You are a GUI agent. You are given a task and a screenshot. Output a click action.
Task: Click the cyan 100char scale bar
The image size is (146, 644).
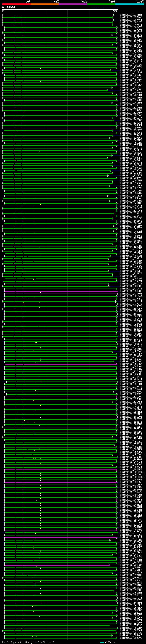point(102,642)
